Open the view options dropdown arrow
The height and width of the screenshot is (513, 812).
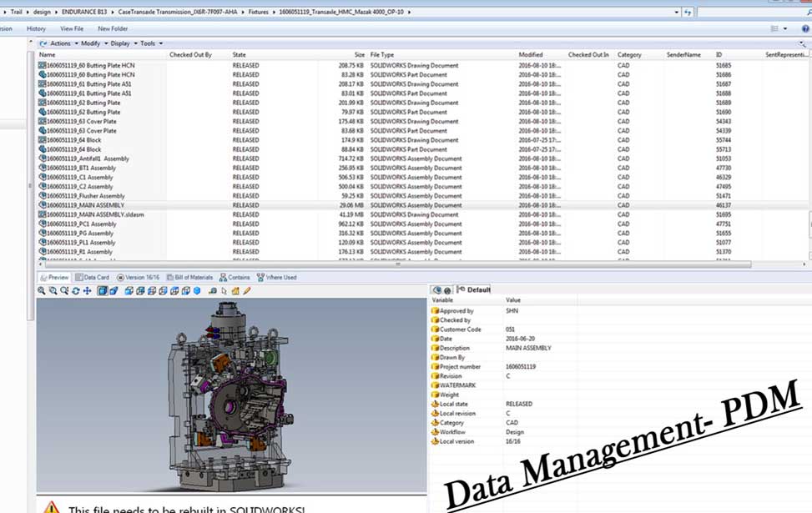coord(785,29)
